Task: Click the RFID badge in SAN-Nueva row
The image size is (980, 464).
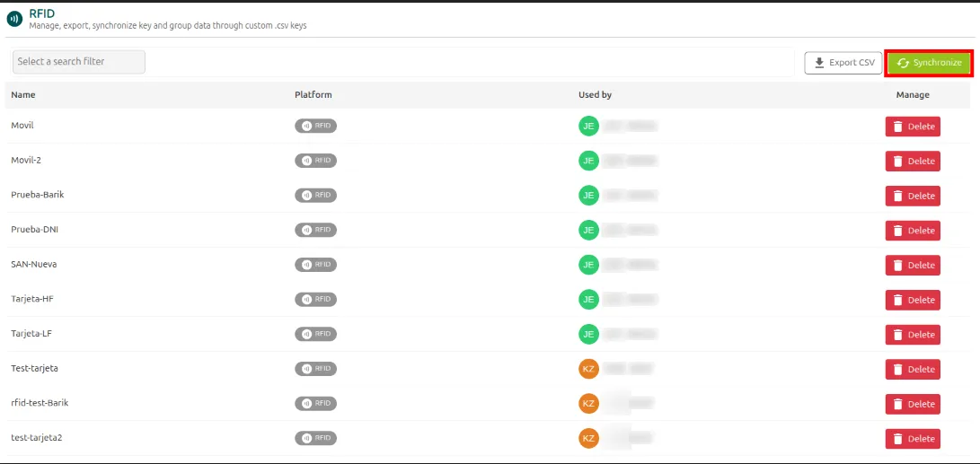Action: click(x=315, y=264)
